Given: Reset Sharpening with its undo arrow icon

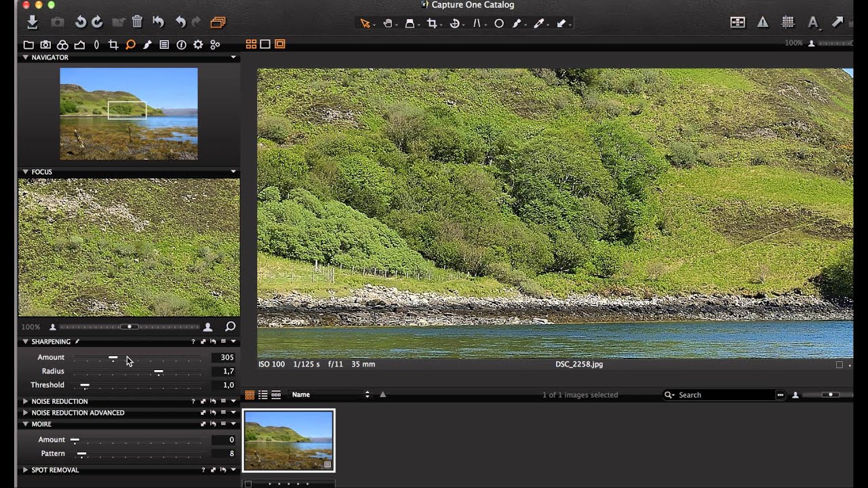Looking at the screenshot, I should pos(213,342).
